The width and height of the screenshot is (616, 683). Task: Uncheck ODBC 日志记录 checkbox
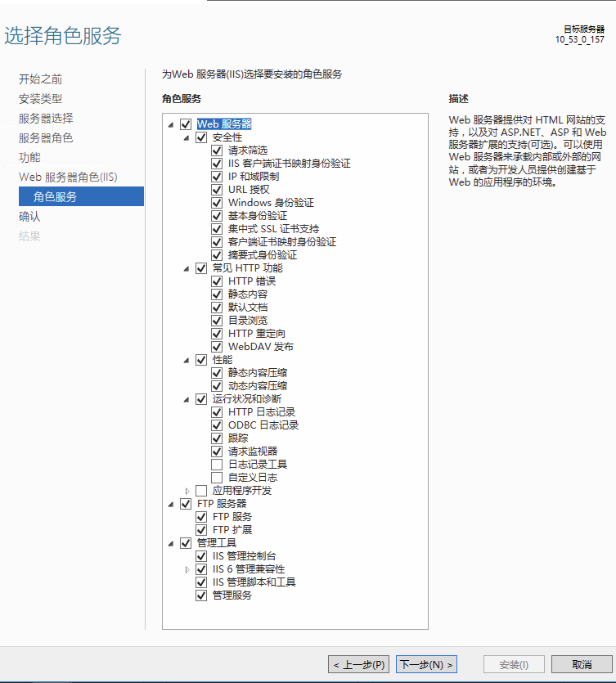217,425
